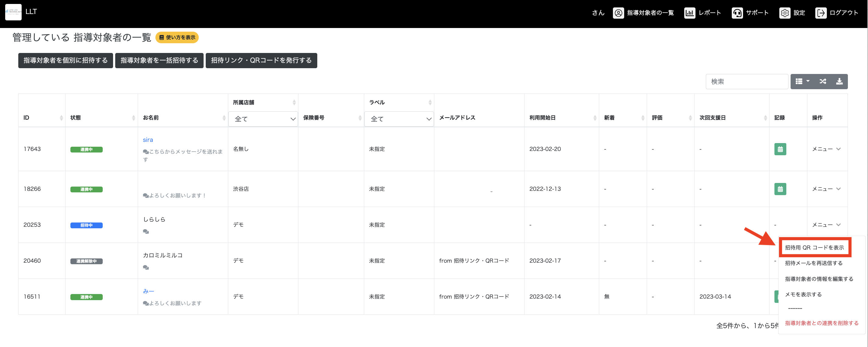Select 指導対象者の情報を編集する menu item

point(819,279)
